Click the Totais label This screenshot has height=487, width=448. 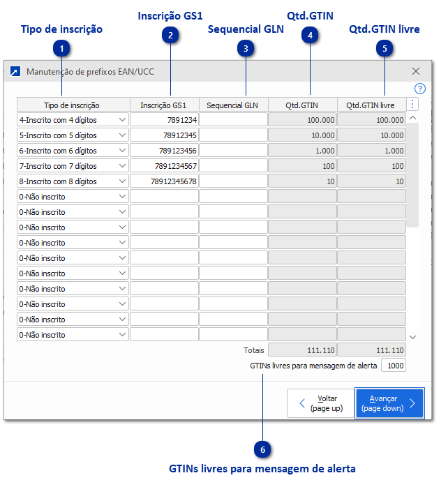(x=254, y=350)
